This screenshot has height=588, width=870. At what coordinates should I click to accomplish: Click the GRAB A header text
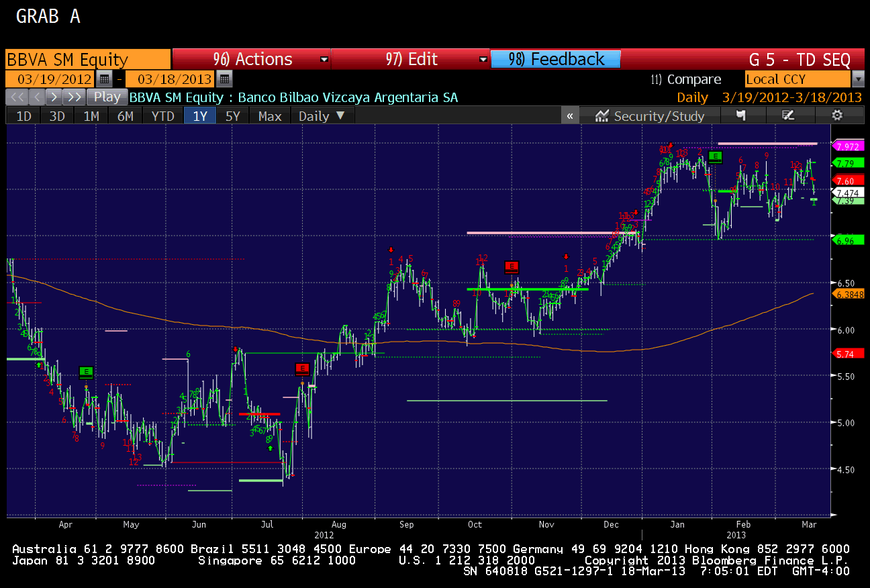pos(48,17)
